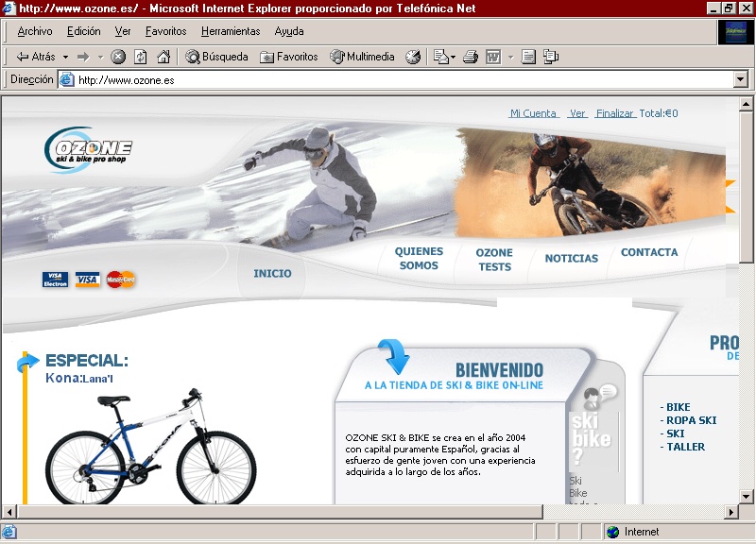Click the MasterCard icon
756x544 pixels.
pyautogui.click(x=121, y=280)
